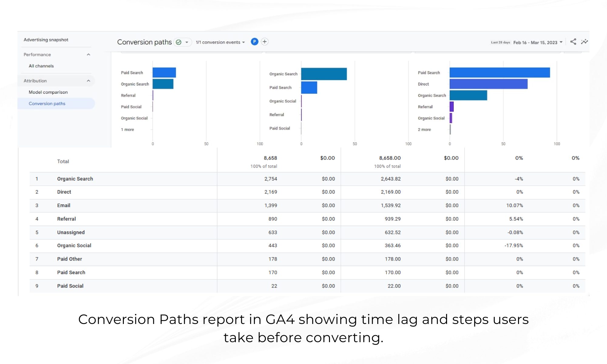Click the Direct bar in right chart

click(488, 84)
